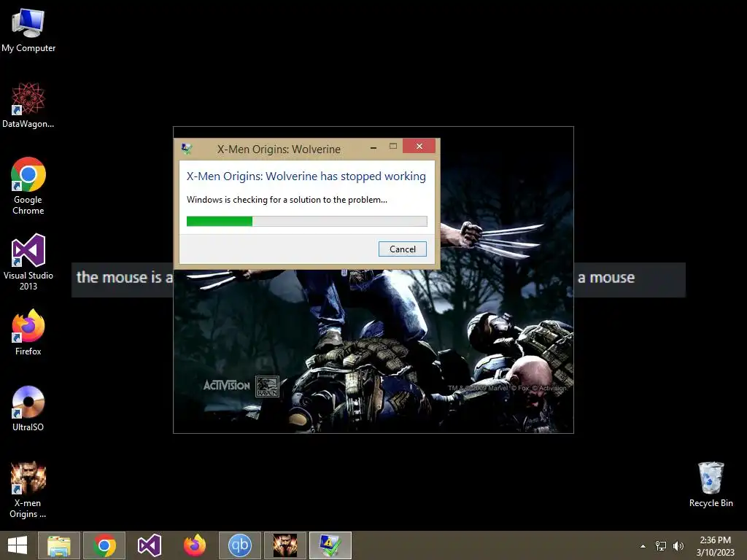Click the problem reporting taskbar icon
This screenshot has width=747, height=560.
pyautogui.click(x=330, y=545)
